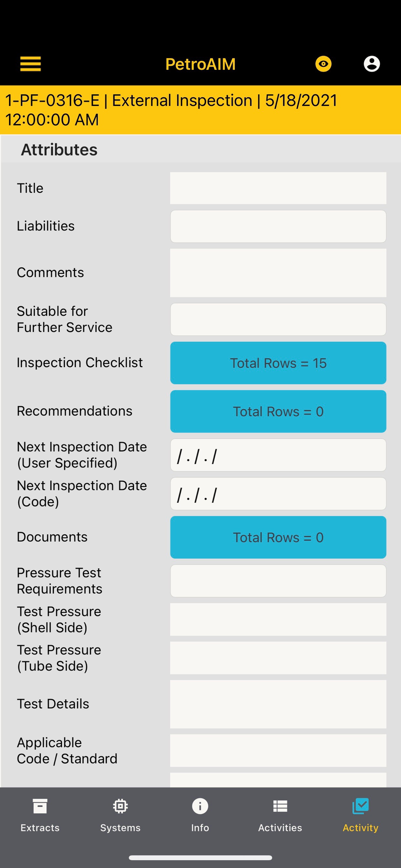Click the Test Details text field

pos(278,704)
